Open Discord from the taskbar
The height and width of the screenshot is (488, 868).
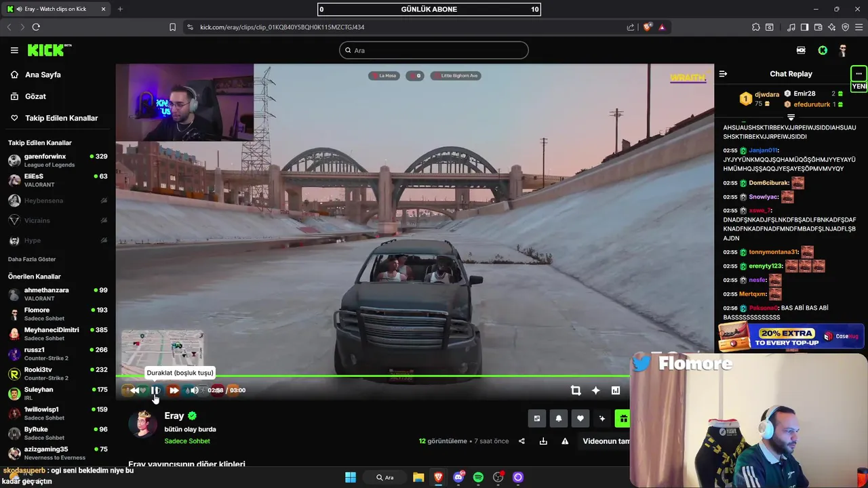[x=458, y=477]
